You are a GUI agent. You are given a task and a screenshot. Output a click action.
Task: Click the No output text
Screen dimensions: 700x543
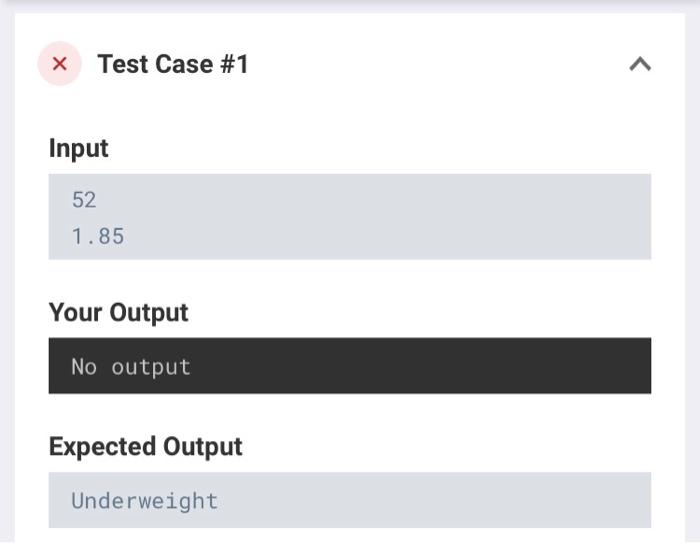click(131, 367)
